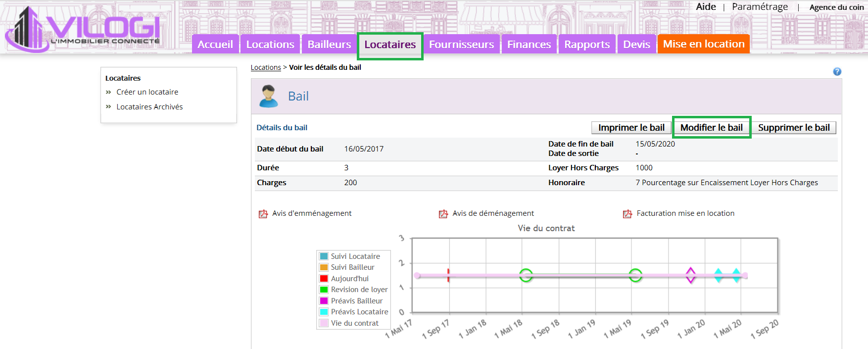Click Charges value 200
868x349 pixels.
click(x=350, y=183)
